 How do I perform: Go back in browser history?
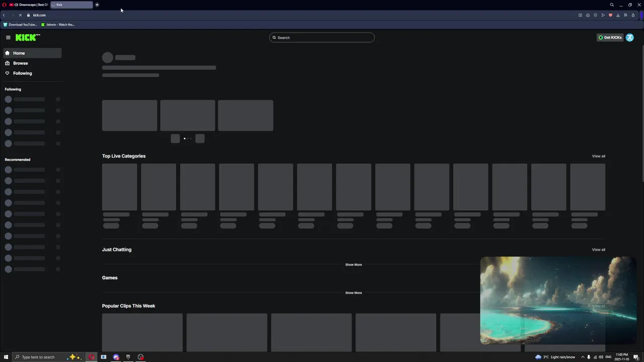tap(4, 15)
